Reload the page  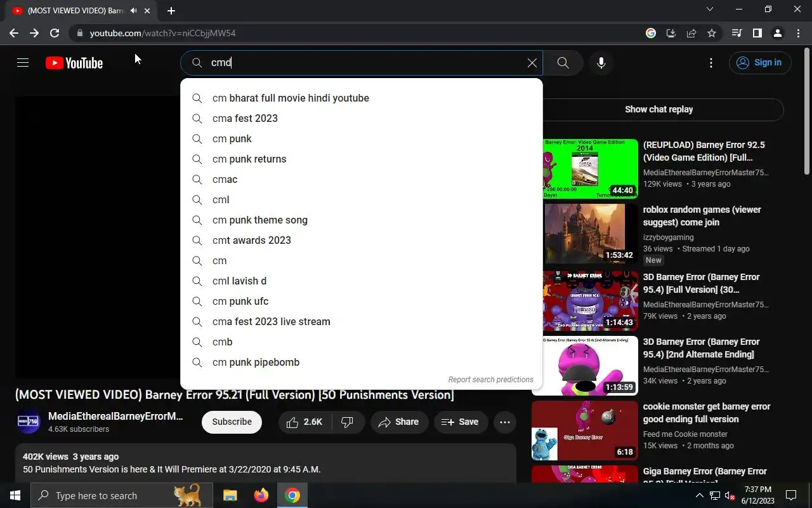point(55,33)
